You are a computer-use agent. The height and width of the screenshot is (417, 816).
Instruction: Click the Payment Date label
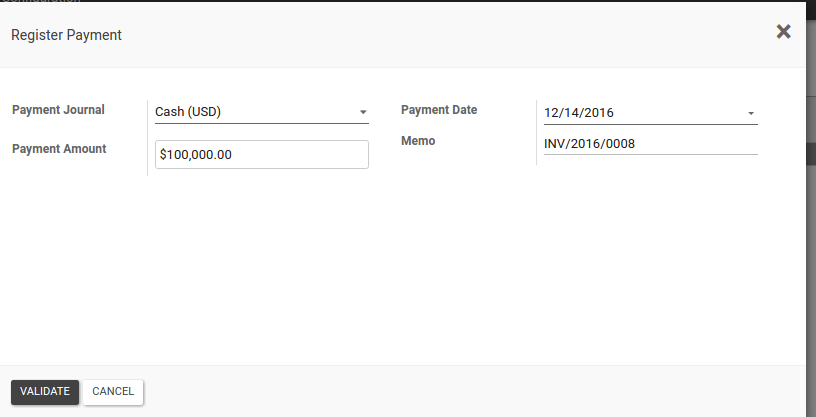click(439, 110)
